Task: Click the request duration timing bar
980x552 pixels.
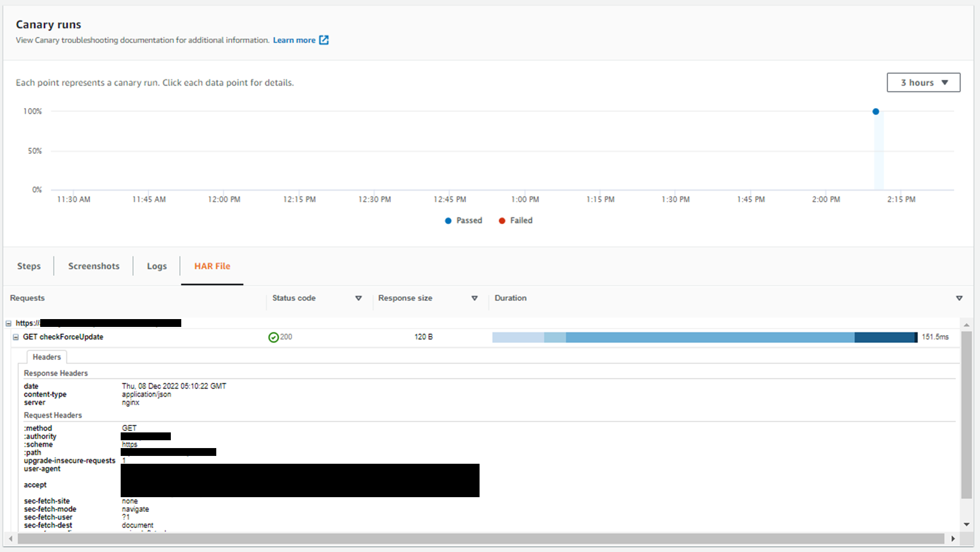Action: [x=705, y=337]
